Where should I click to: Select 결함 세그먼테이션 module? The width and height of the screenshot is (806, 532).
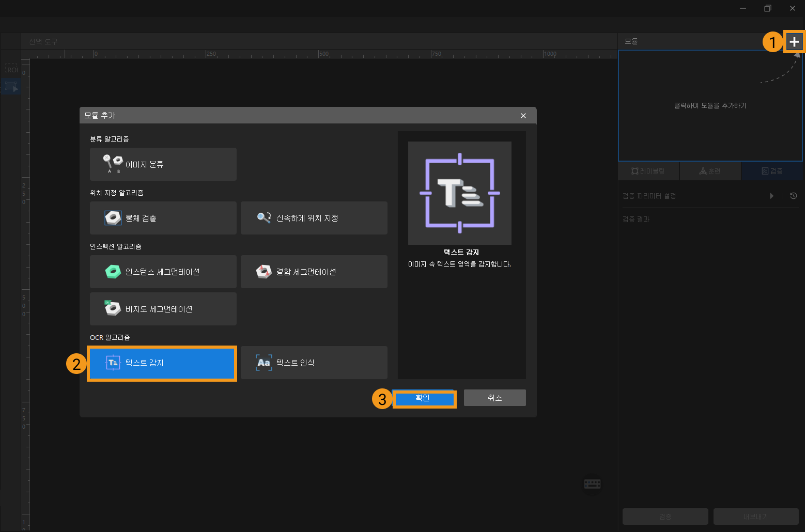coord(314,272)
